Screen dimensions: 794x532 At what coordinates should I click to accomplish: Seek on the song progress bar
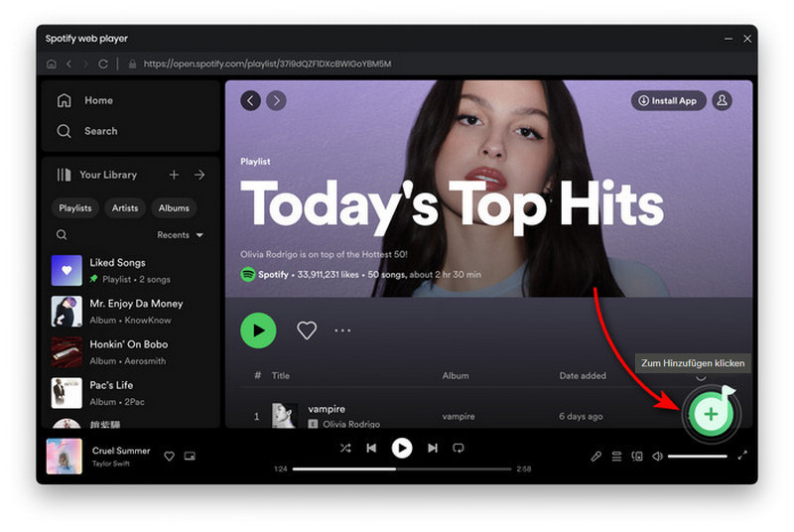[x=402, y=469]
